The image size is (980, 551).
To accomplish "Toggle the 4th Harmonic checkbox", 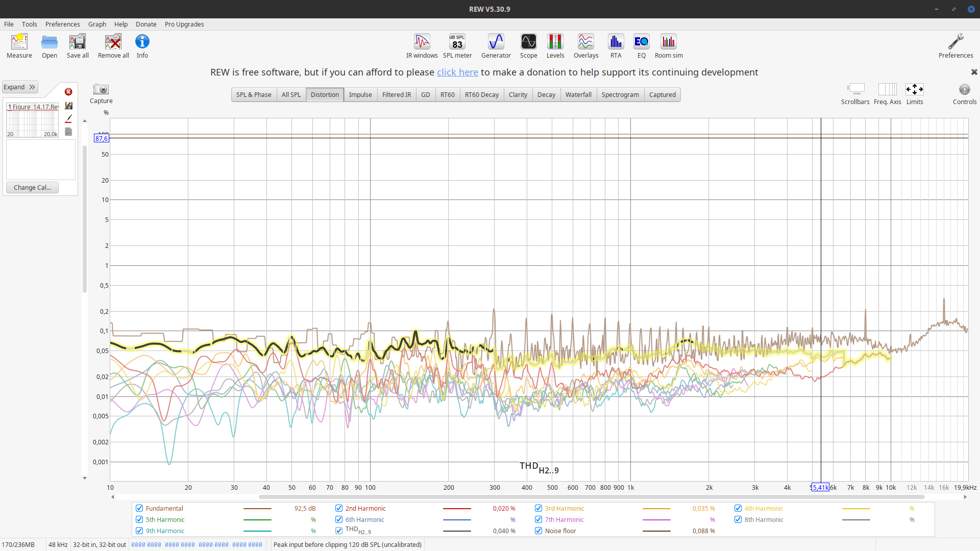I will (738, 508).
